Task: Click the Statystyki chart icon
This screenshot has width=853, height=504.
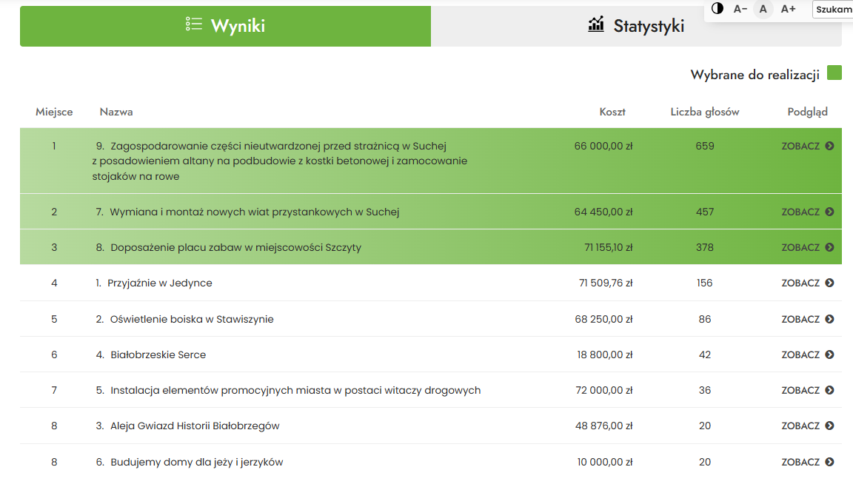Action: coord(596,25)
